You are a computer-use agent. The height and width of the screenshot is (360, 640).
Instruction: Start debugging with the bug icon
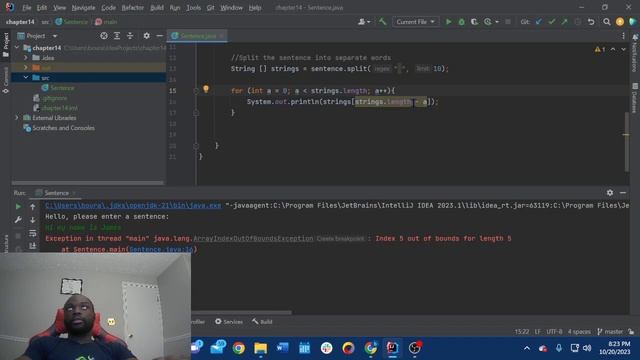coord(462,22)
